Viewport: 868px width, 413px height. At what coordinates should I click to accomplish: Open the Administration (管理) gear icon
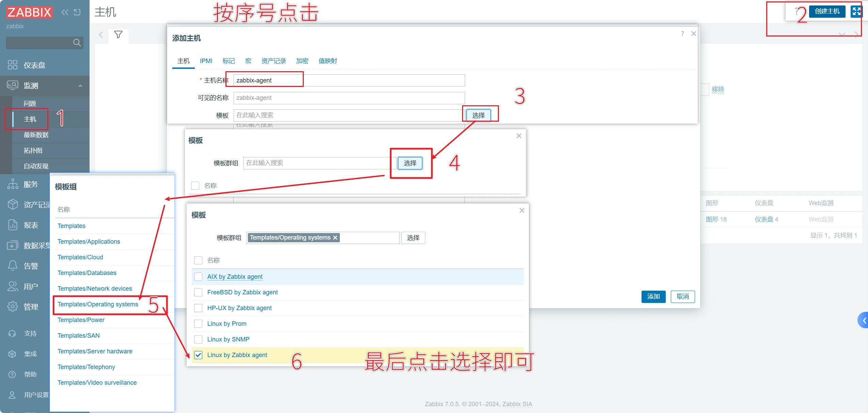click(13, 306)
